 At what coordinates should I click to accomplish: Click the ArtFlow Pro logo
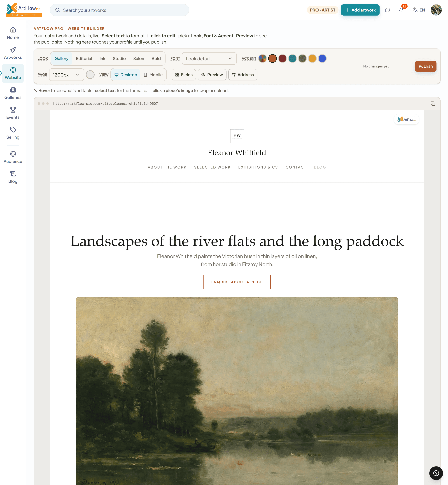24,10
